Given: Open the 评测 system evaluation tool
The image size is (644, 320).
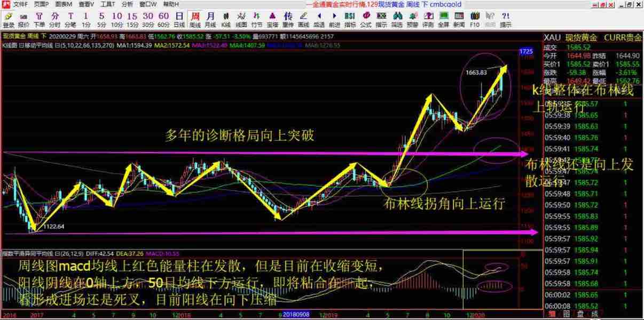Looking at the screenshot, I should tap(428, 20).
